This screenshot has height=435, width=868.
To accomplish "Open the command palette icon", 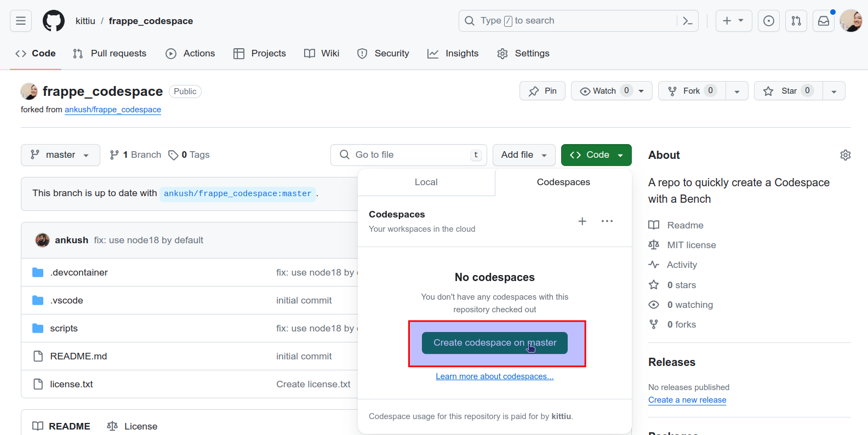I will pos(688,21).
